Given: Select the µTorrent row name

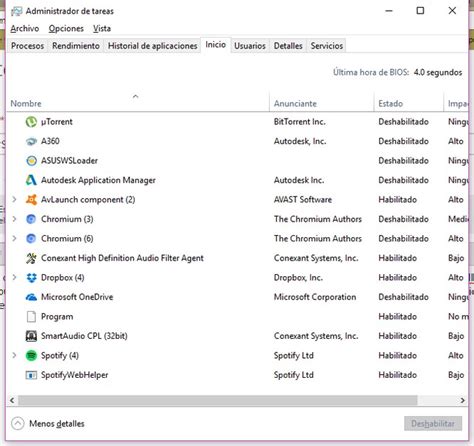Looking at the screenshot, I should point(57,122).
